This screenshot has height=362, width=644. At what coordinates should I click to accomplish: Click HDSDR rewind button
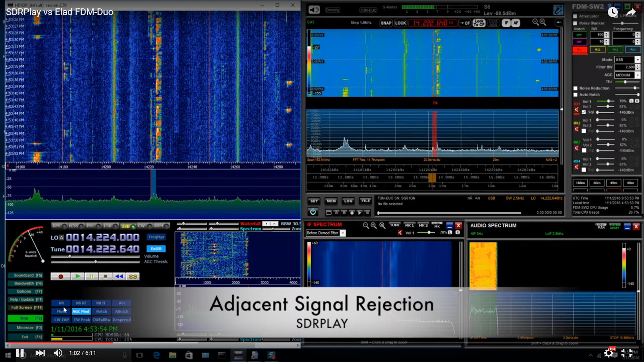click(x=119, y=277)
